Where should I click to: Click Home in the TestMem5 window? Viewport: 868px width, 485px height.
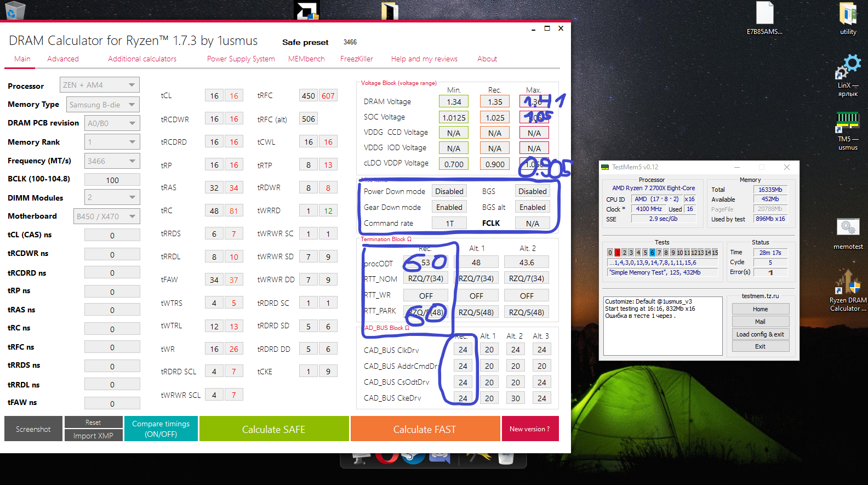[x=761, y=309]
